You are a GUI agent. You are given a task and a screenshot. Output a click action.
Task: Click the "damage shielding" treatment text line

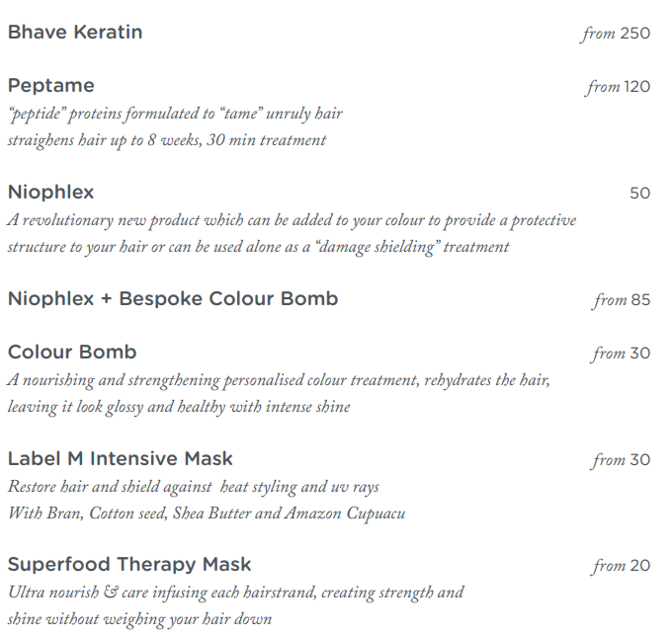(258, 247)
